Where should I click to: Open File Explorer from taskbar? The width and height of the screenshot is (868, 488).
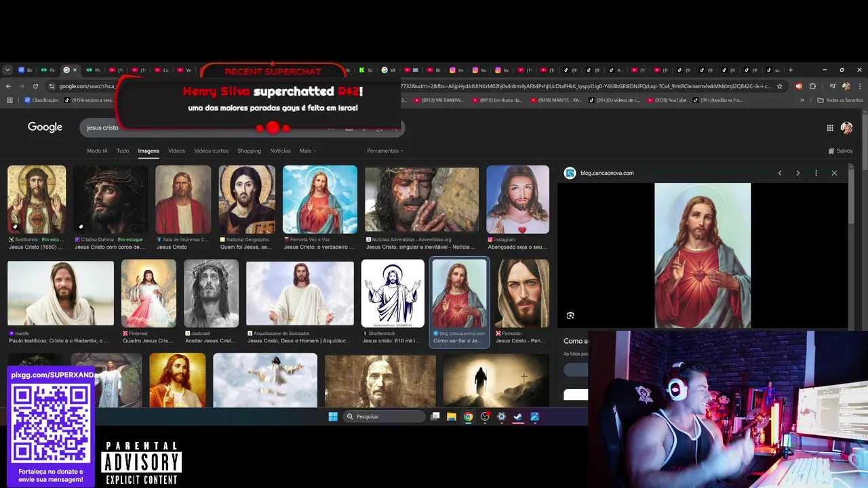tap(452, 417)
